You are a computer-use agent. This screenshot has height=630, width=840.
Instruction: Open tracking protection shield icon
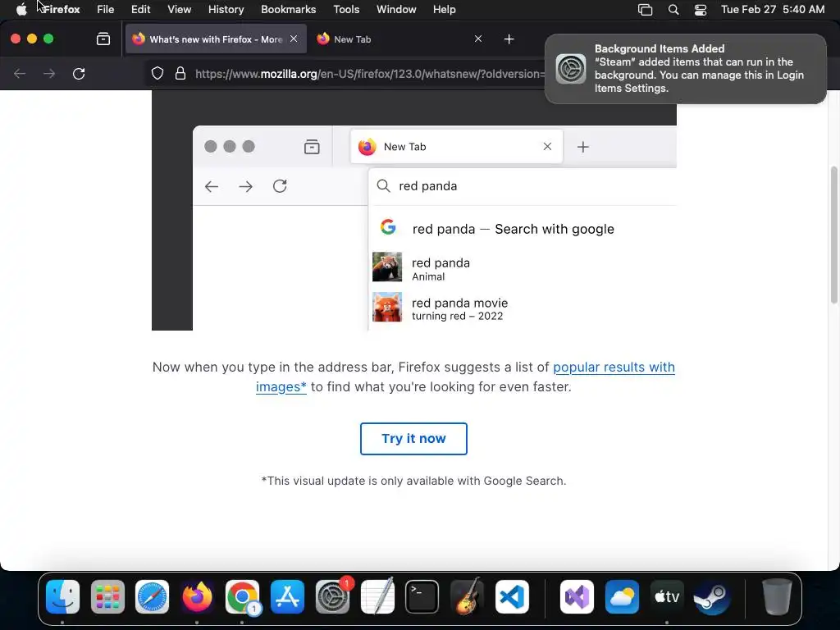click(157, 73)
